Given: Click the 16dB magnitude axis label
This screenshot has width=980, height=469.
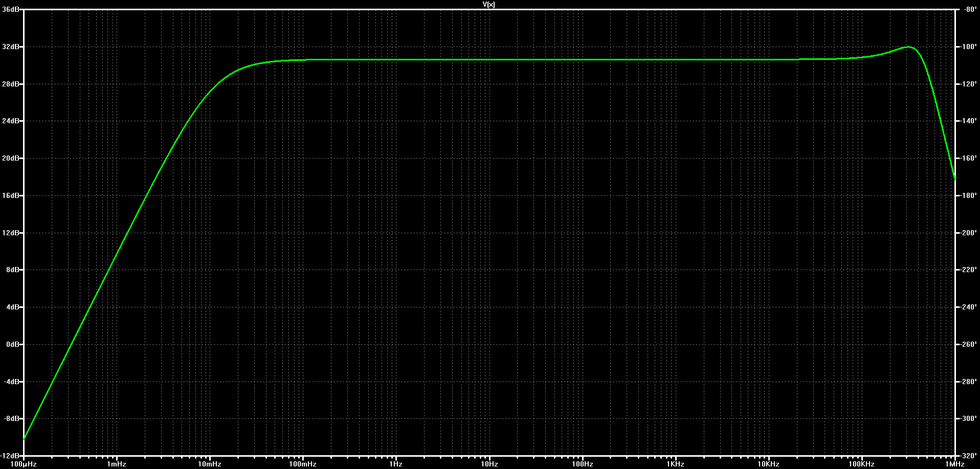Looking at the screenshot, I should [11, 195].
